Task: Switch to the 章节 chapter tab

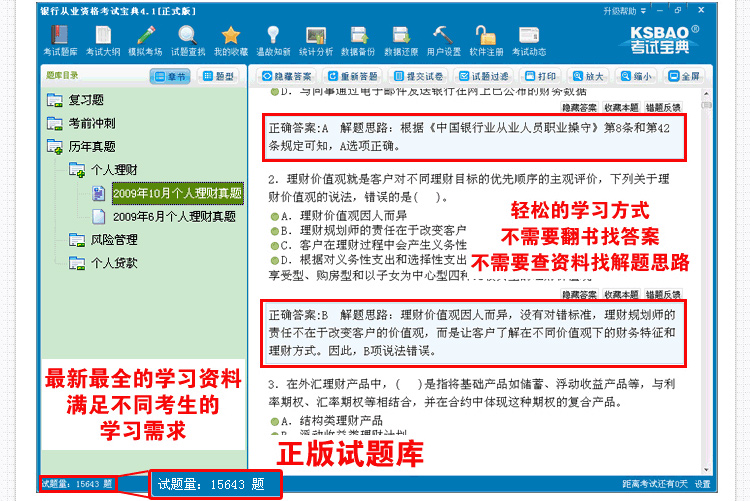Action: coord(170,77)
